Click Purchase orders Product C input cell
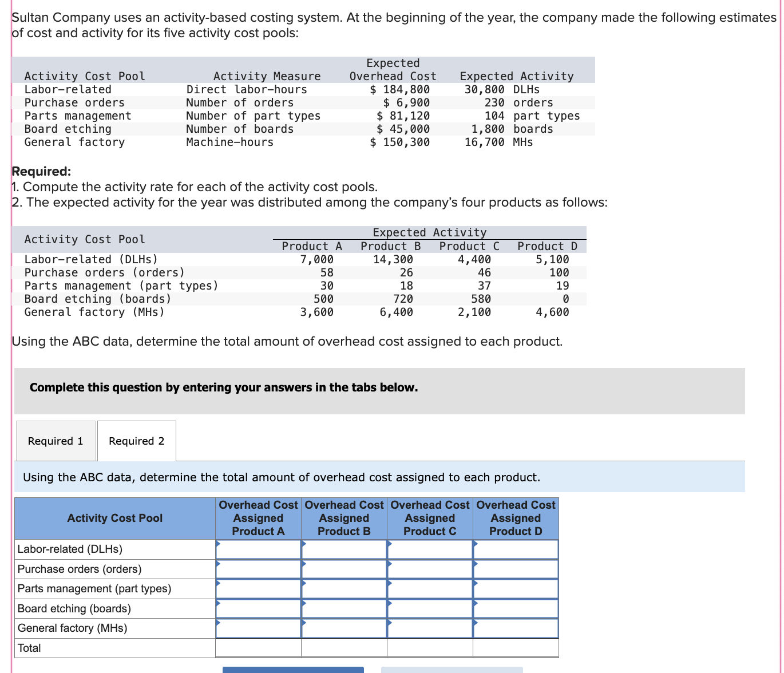This screenshot has height=673, width=784. [x=430, y=569]
